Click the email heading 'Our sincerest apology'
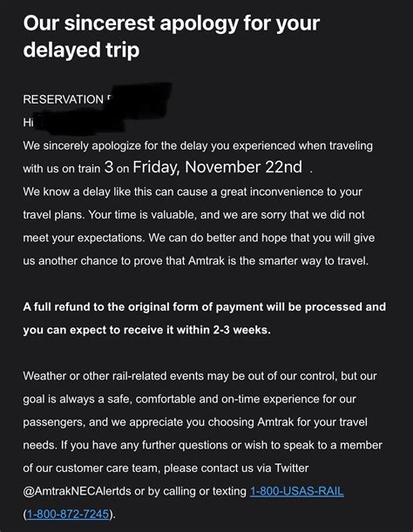The image size is (413, 532). 172,23
